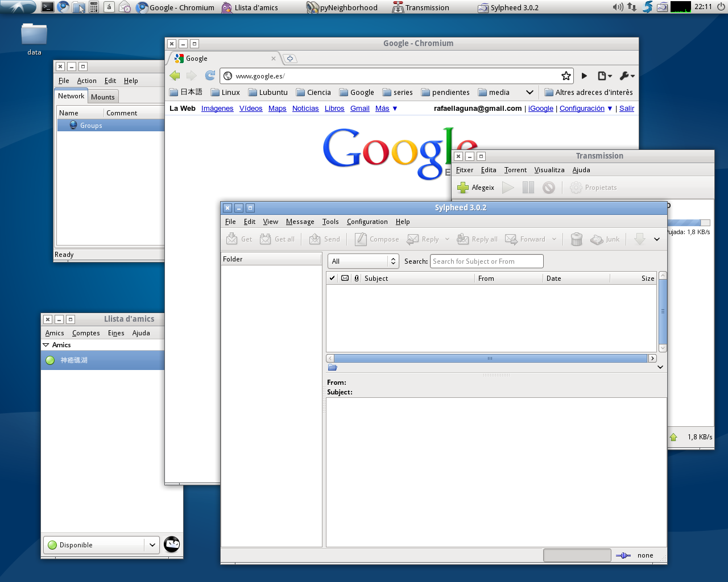
Task: Open Altres adreces d'interès bookmarks
Action: [589, 92]
